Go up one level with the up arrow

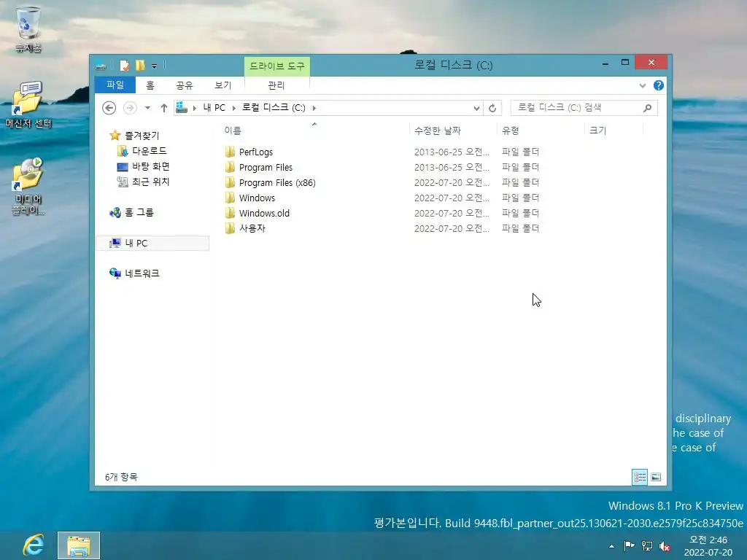point(164,108)
